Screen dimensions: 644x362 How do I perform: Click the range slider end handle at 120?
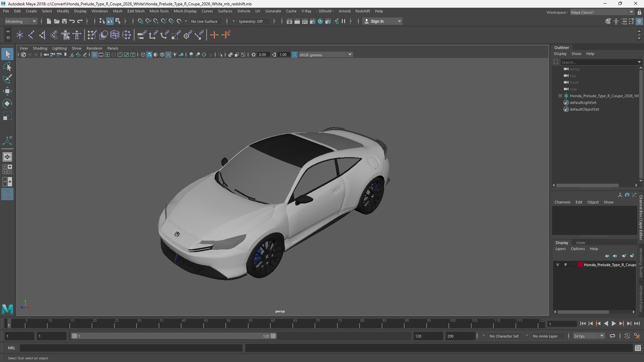[273, 336]
